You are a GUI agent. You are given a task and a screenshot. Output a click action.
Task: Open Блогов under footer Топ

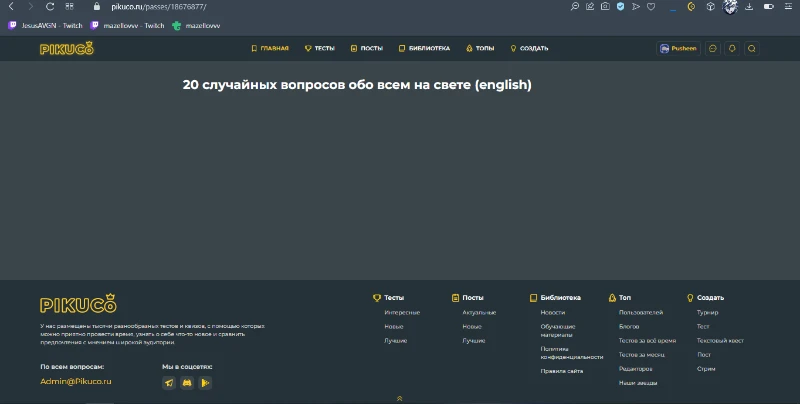(629, 326)
